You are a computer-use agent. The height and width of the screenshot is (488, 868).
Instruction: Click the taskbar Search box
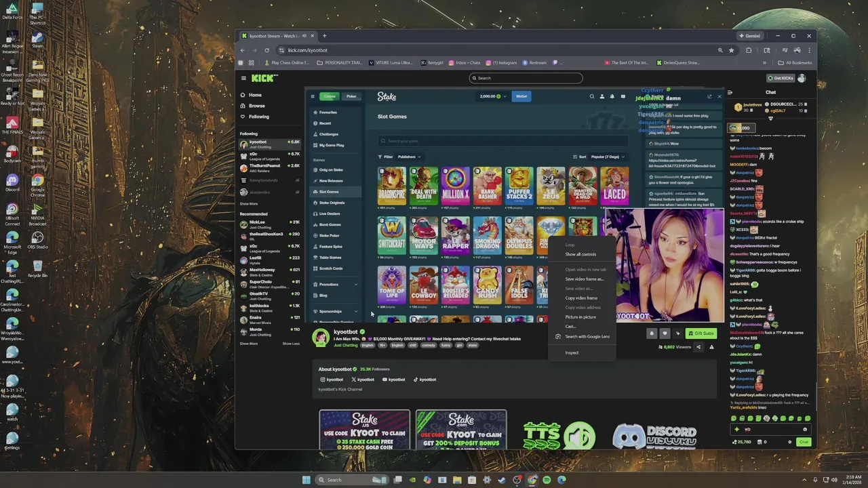(x=351, y=480)
